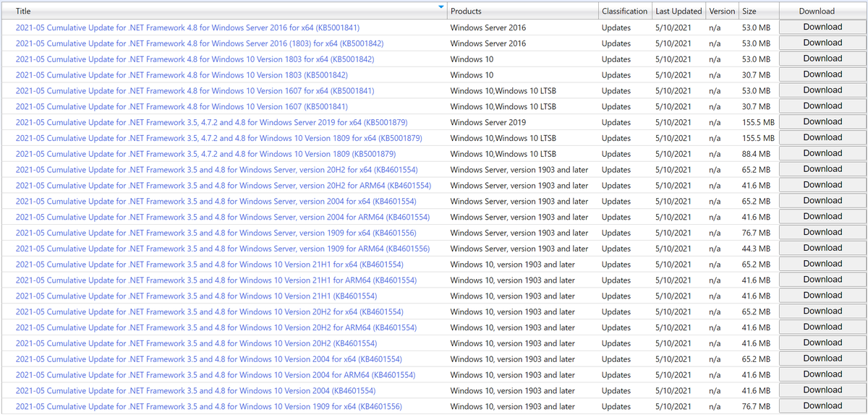
Task: Download Windows Server 20H2 ARM64 update
Action: [822, 186]
